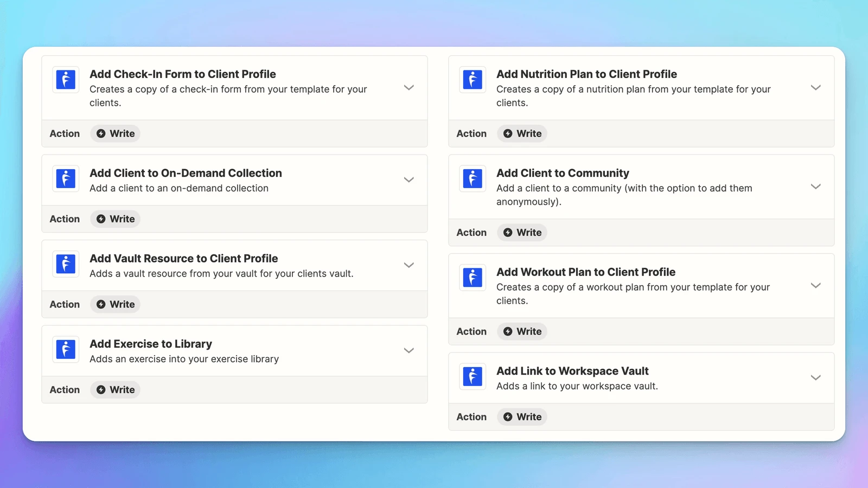868x488 pixels.
Task: Click app icon beside Add Nutrition Plan to Client Profile
Action: point(473,80)
